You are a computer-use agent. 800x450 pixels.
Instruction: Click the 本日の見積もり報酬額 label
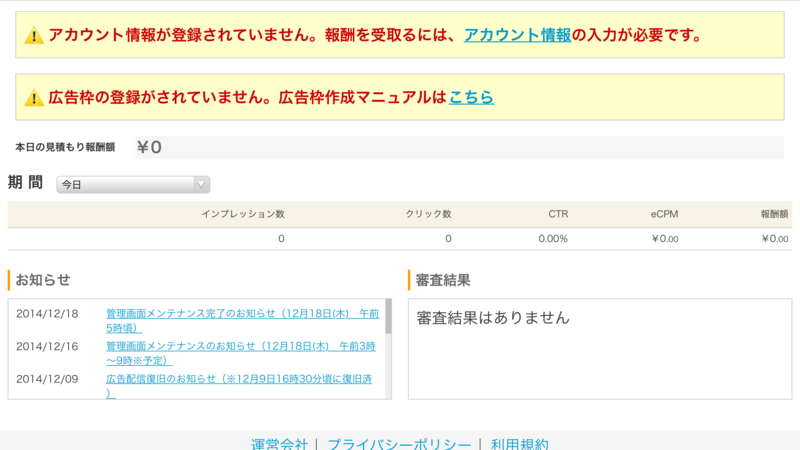pos(65,147)
